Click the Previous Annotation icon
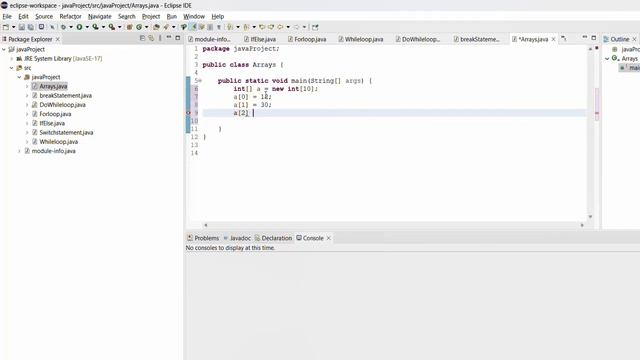 tap(246, 27)
